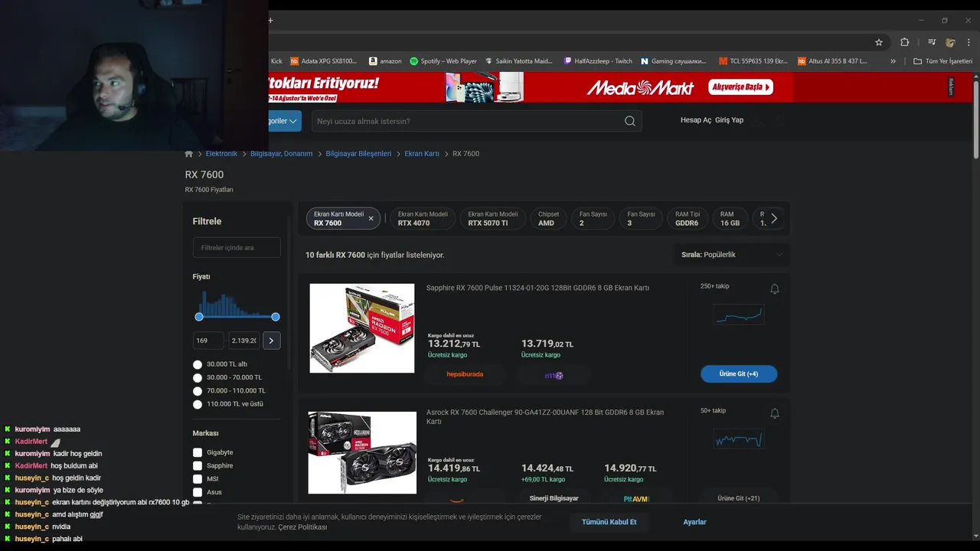Open the Çerez Politikası link
The image size is (980, 551).
click(302, 527)
